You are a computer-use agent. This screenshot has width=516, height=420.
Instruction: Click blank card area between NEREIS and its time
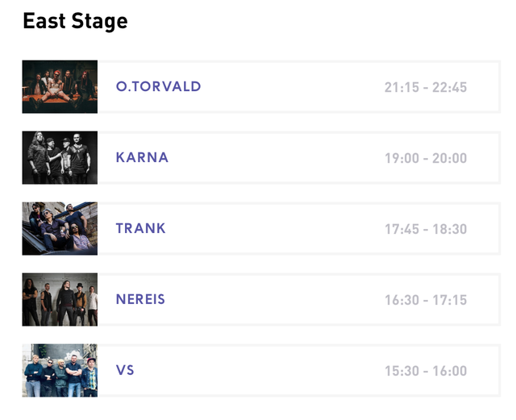(x=274, y=300)
